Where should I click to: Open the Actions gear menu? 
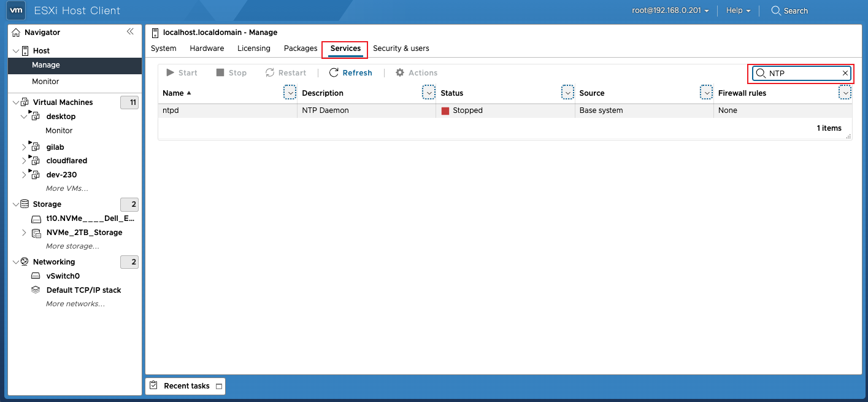click(417, 72)
